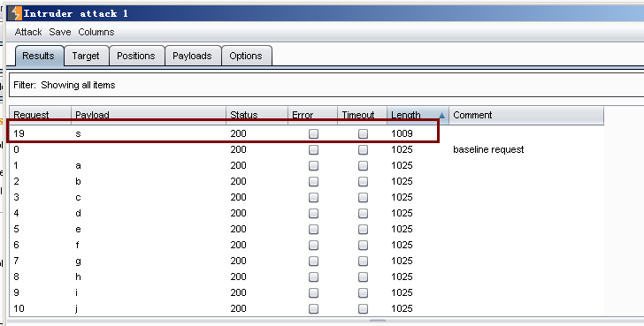Toggle Timeout checkbox for payload b row
Viewport: 644px width, 326px height.
pyautogui.click(x=363, y=182)
